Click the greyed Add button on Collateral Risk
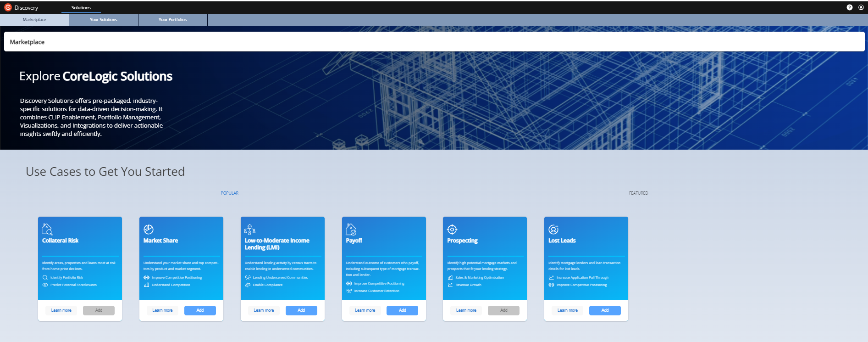868x342 pixels. (99, 310)
